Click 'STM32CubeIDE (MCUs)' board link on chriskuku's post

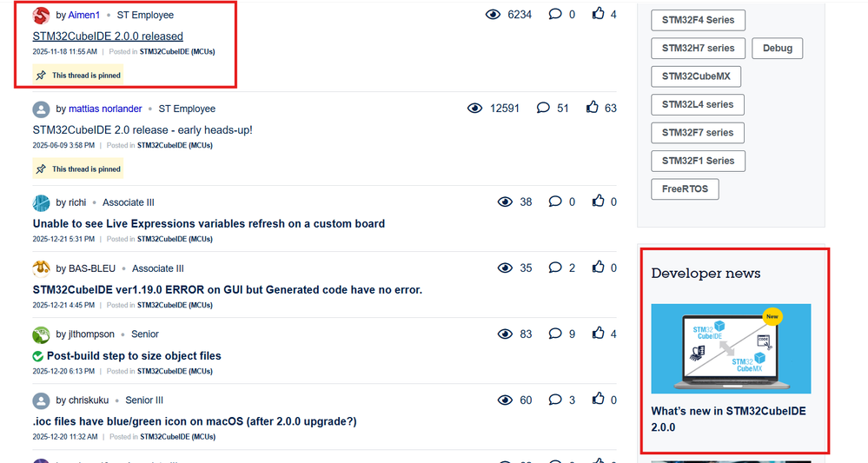pyautogui.click(x=178, y=437)
